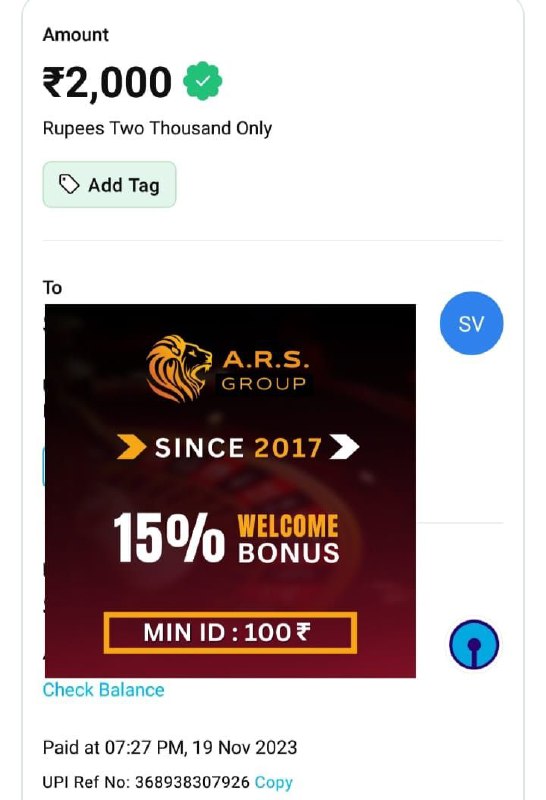Click the golden lion logo
This screenshot has width=546, height=800.
tap(179, 368)
